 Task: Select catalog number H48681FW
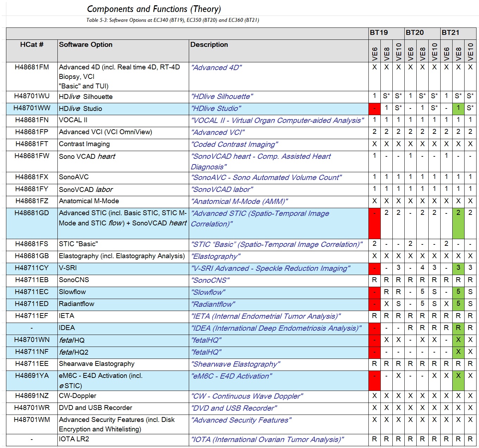coord(32,156)
